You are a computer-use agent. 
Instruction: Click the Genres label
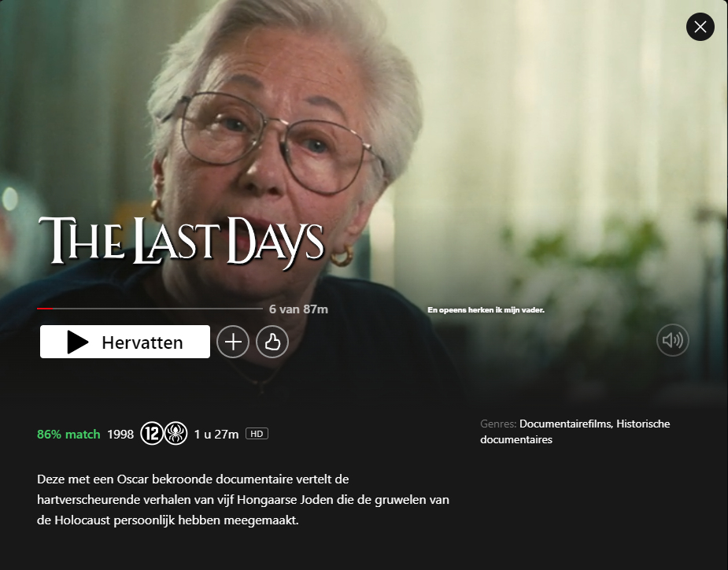pyautogui.click(x=498, y=424)
